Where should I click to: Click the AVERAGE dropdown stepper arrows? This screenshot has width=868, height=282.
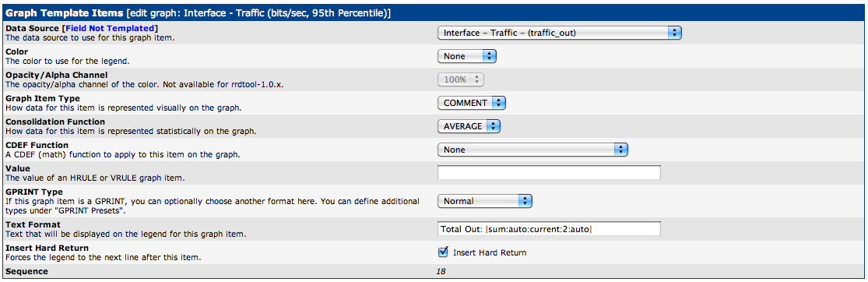coord(493,126)
